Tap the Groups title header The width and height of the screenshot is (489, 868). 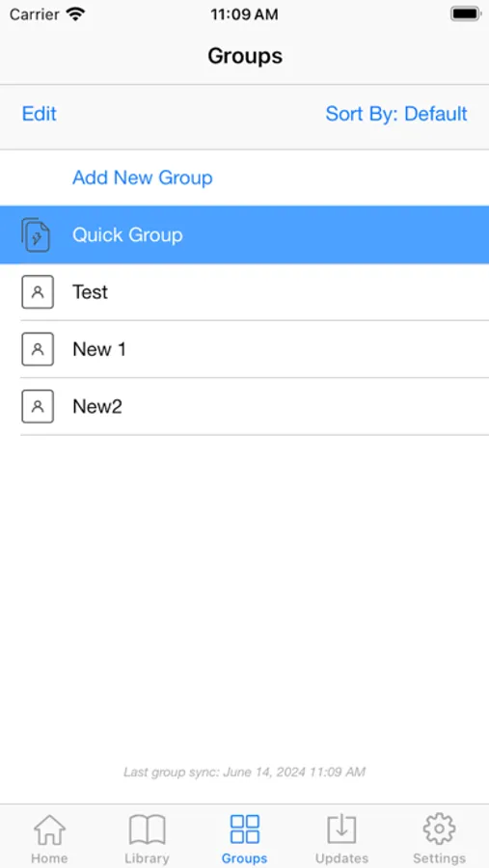[245, 56]
